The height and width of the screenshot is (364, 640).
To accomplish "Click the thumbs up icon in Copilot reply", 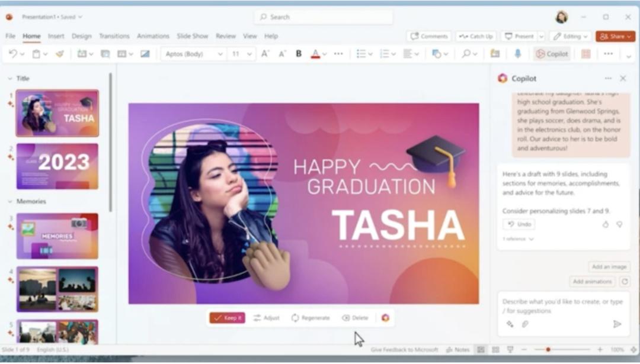I will pyautogui.click(x=606, y=224).
